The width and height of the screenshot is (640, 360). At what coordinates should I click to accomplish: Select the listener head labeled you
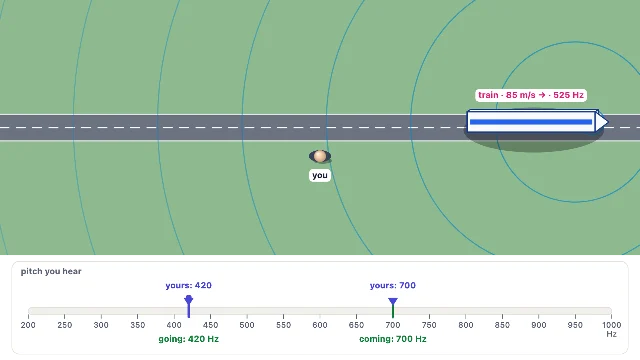pos(320,156)
